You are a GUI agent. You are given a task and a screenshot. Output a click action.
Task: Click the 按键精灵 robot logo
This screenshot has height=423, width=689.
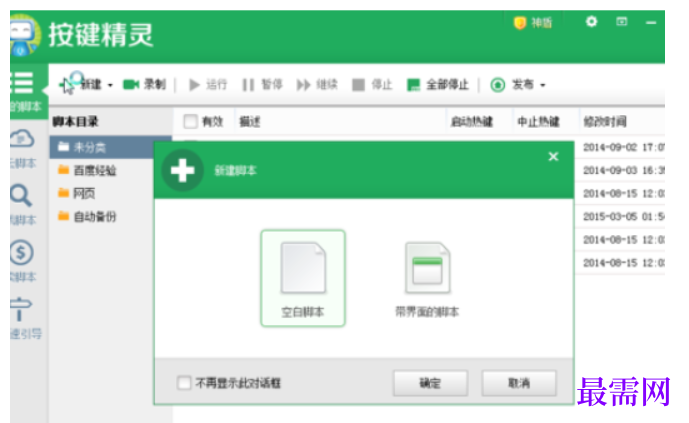pos(24,35)
